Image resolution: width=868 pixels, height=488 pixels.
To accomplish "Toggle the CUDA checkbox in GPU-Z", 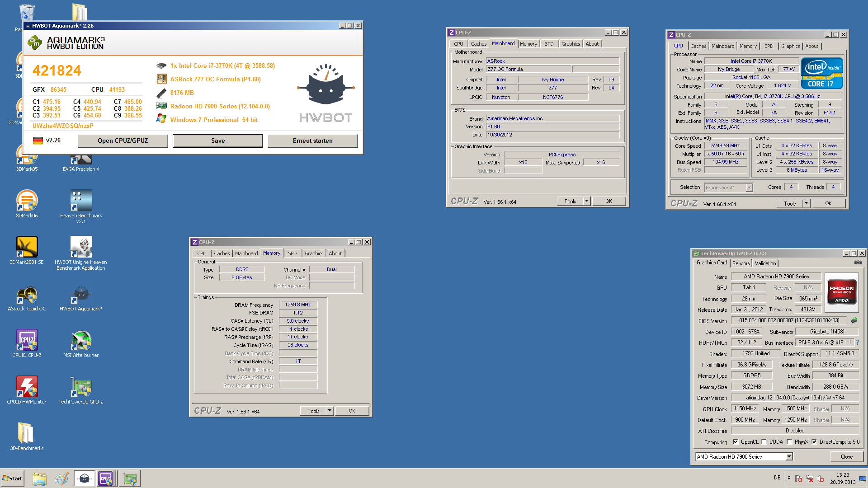I will (764, 442).
